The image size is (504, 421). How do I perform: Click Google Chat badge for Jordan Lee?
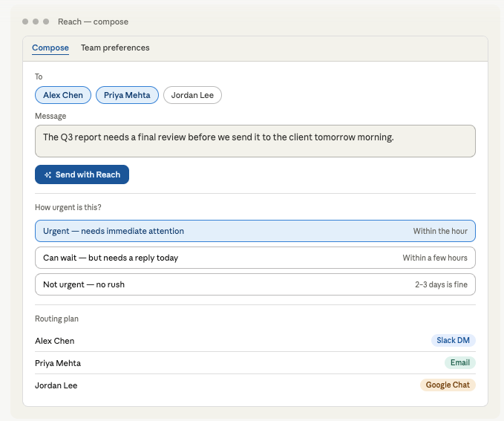[x=448, y=385]
